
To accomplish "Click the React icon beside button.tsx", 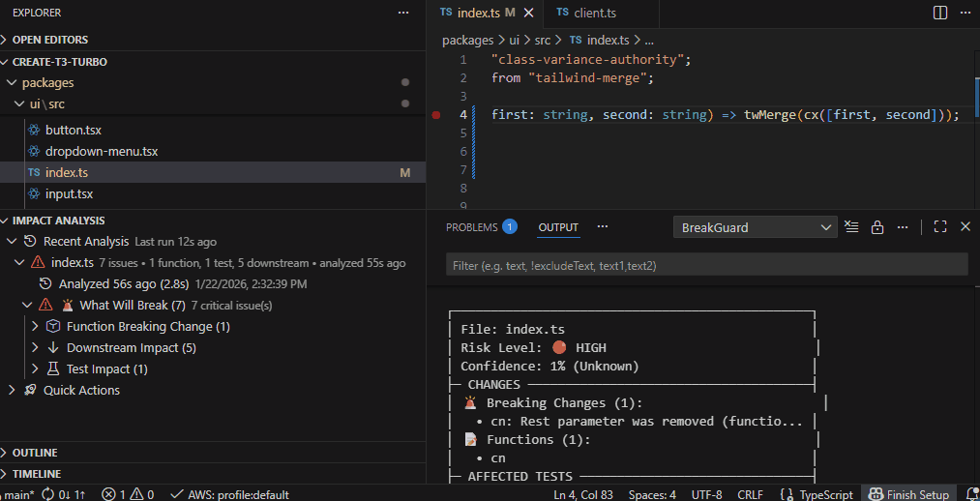I will click(35, 131).
